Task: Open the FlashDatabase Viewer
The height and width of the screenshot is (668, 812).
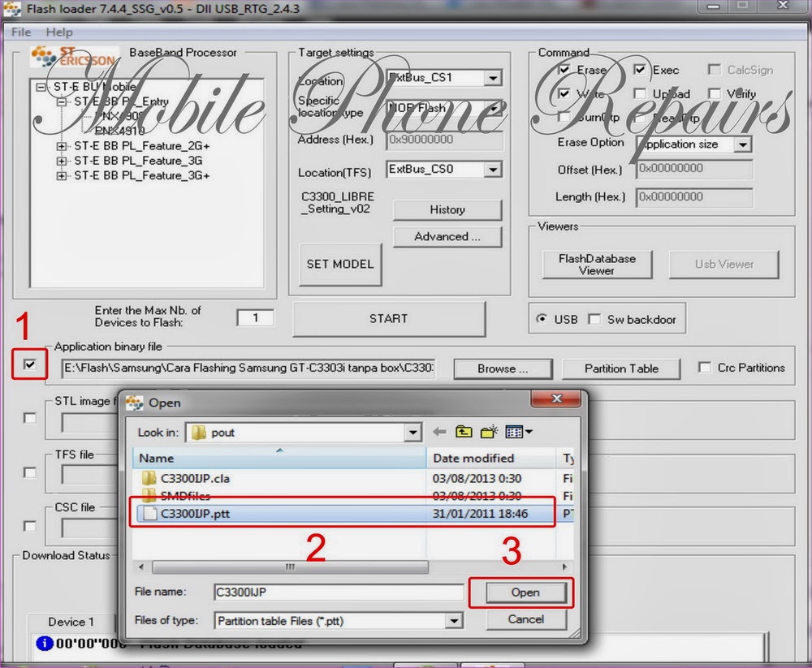Action: [597, 264]
